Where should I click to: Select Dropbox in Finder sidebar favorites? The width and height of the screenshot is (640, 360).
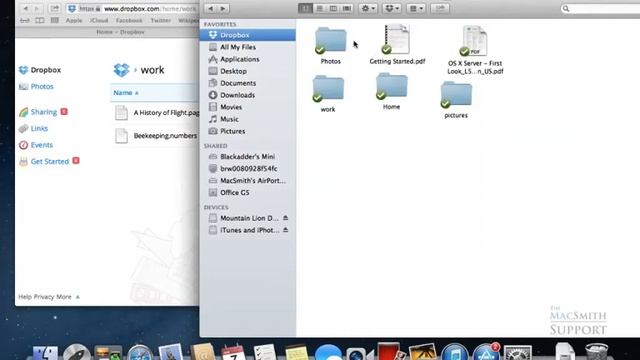coord(247,35)
